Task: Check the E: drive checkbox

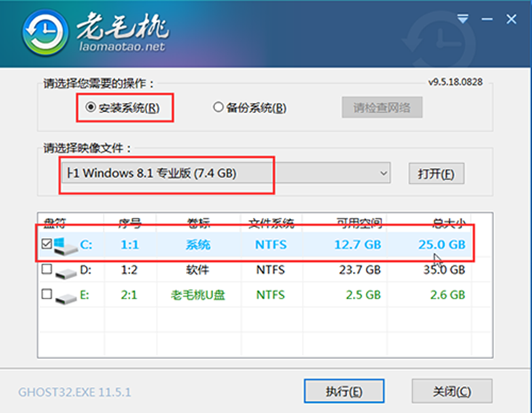Action: click(x=47, y=294)
